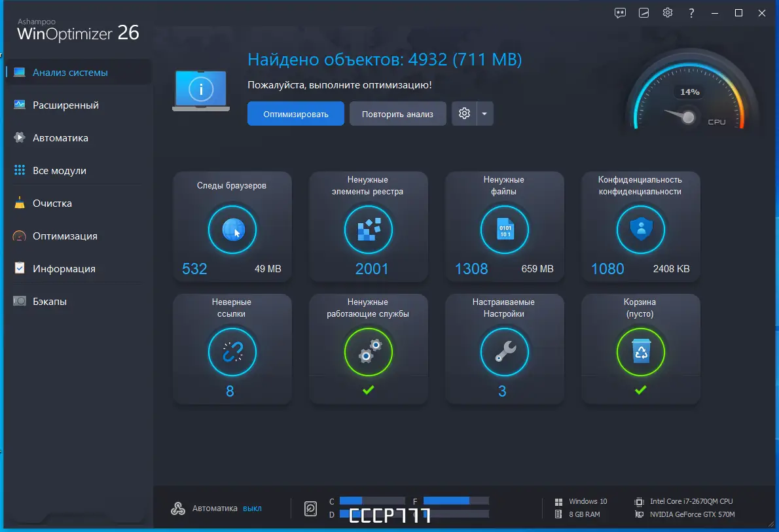Switch to Анализ системы section
This screenshot has width=779, height=532.
(x=69, y=72)
